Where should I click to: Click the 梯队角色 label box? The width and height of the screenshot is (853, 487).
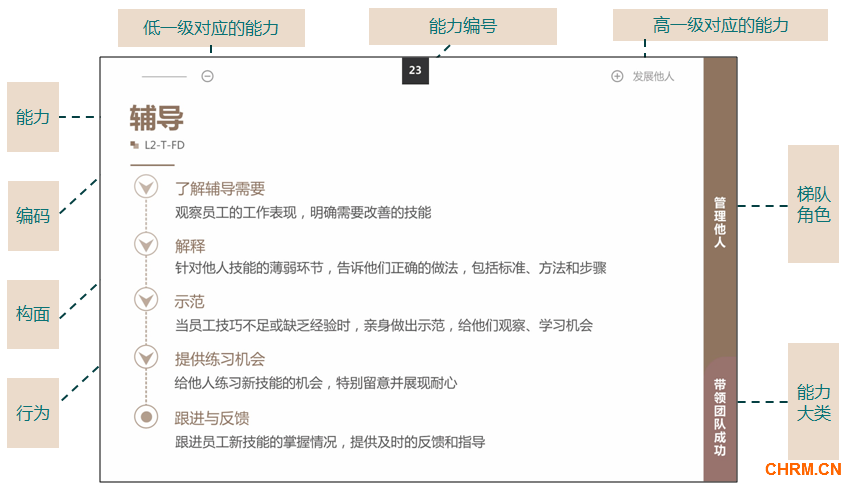pos(813,204)
